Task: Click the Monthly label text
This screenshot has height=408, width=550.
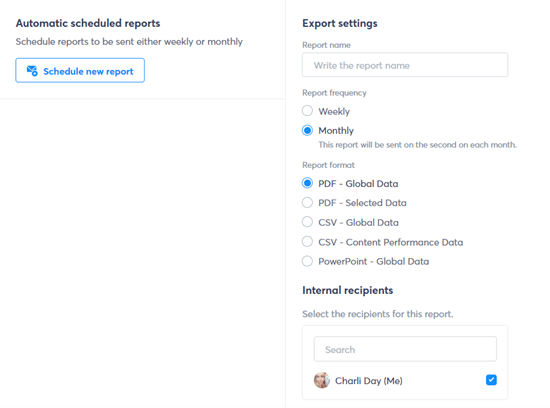Action: point(336,131)
